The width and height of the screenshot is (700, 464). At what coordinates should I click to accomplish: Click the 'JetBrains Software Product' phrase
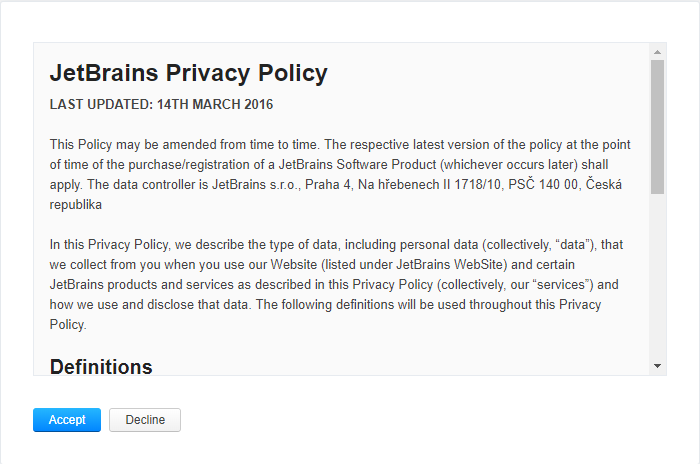(355, 164)
